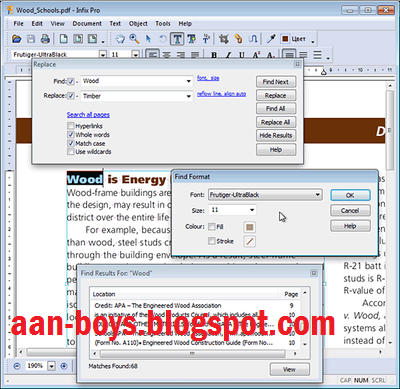The width and height of the screenshot is (400, 389).
Task: Justify text in the formatting toolbar
Action: (x=195, y=55)
